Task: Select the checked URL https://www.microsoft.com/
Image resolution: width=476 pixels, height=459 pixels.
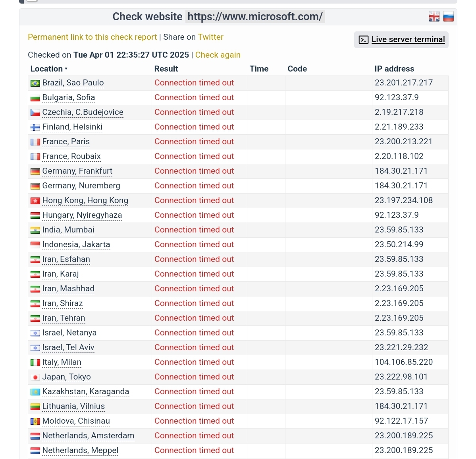Action: pyautogui.click(x=255, y=17)
